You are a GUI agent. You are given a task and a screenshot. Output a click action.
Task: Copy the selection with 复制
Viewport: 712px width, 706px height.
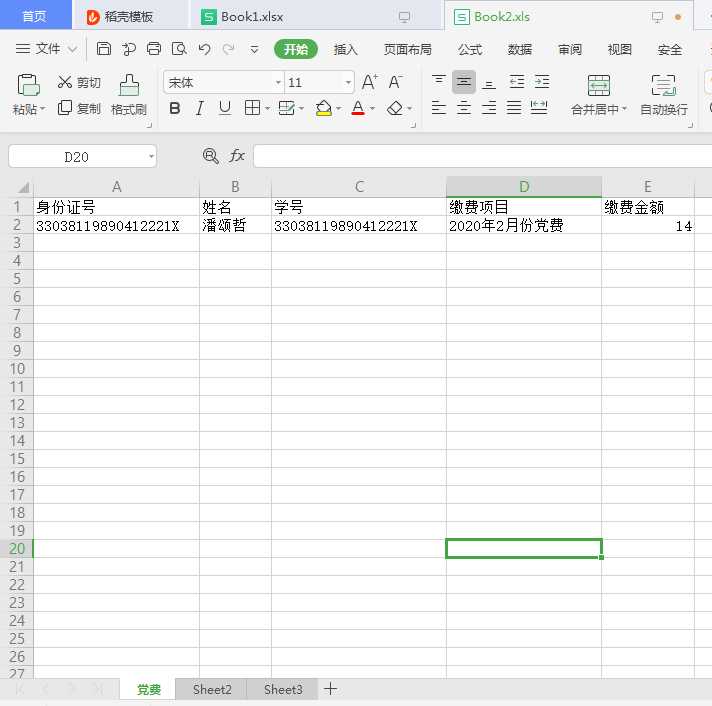[79, 109]
